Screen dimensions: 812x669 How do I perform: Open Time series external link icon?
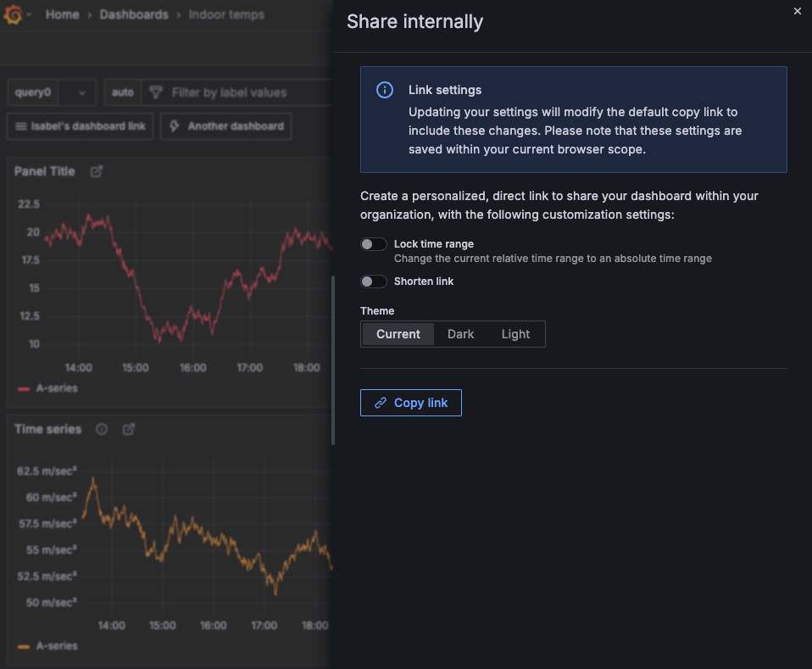(x=129, y=429)
